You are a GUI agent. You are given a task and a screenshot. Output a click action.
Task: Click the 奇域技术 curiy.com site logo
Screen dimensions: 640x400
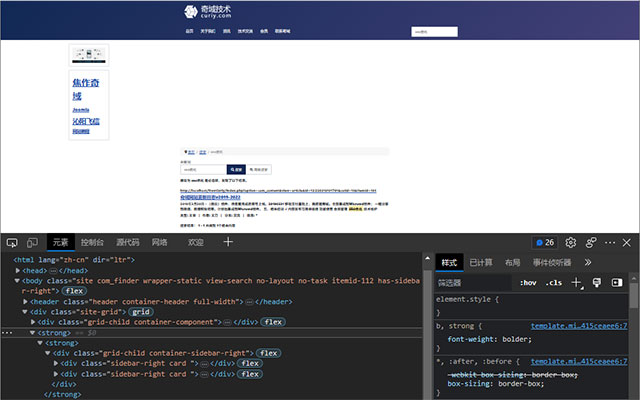(207, 12)
